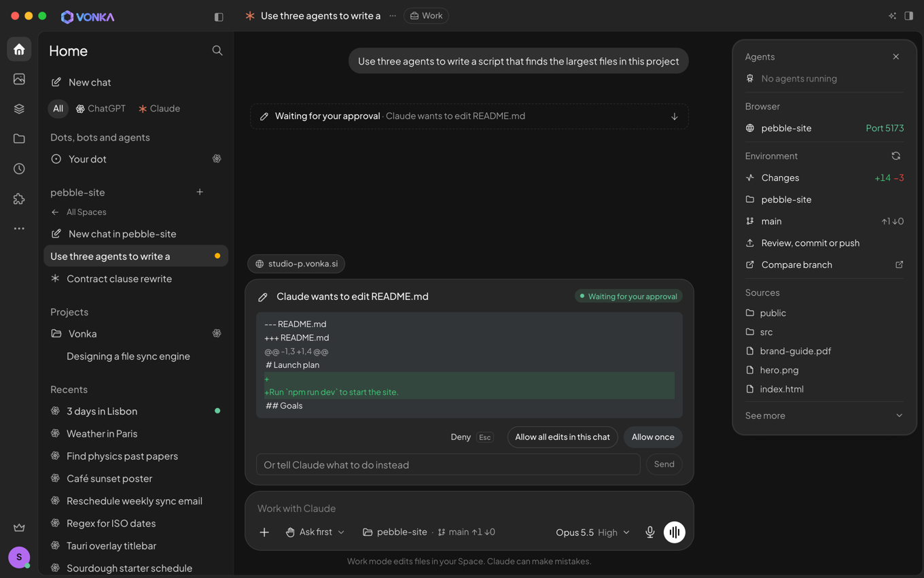The image size is (924, 578).
Task: Open the layers stack icon in left rail
Action: click(19, 109)
